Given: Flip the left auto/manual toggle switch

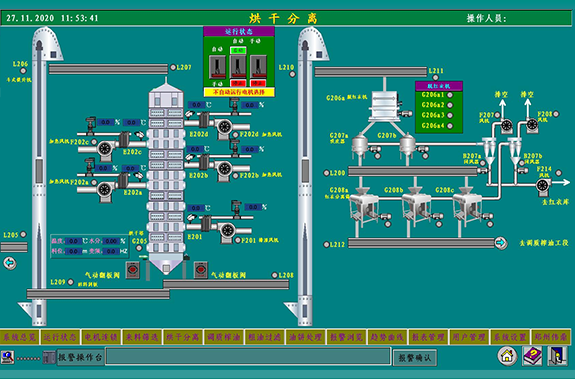Looking at the screenshot, I should [217, 67].
